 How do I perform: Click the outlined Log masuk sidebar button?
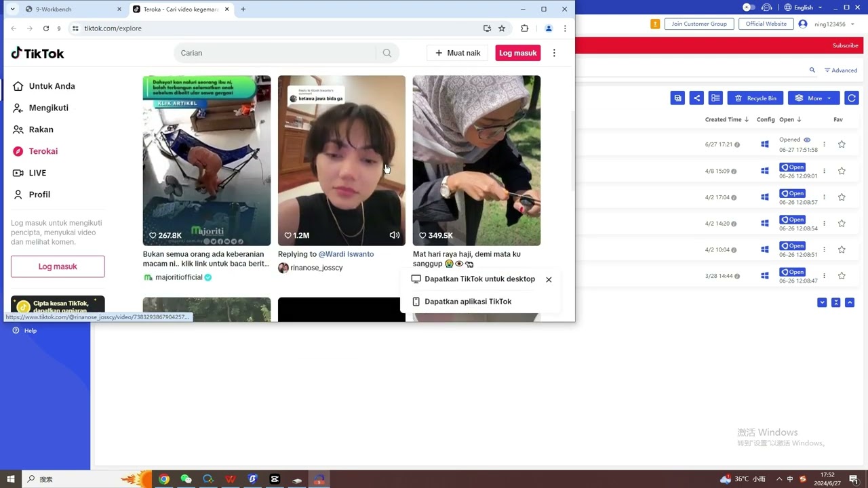(x=58, y=266)
